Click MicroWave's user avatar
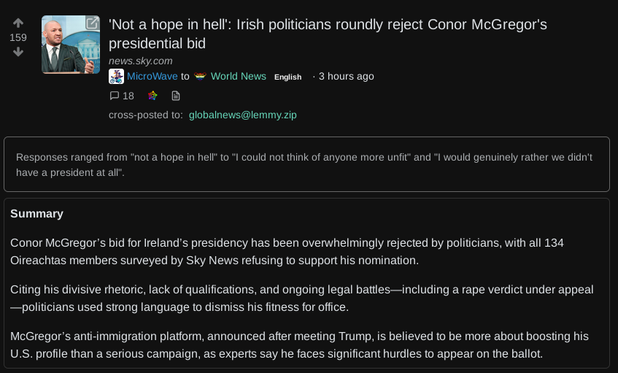 pyautogui.click(x=116, y=76)
